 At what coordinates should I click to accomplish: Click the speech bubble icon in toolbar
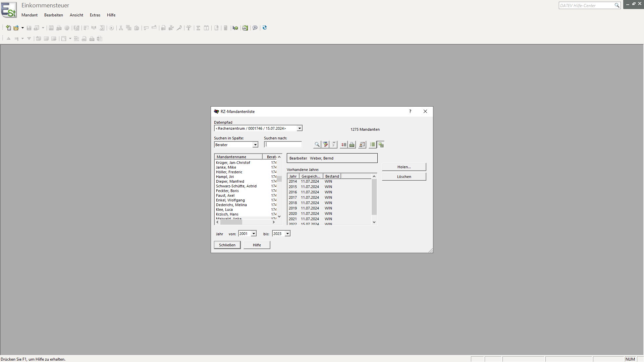point(255,28)
